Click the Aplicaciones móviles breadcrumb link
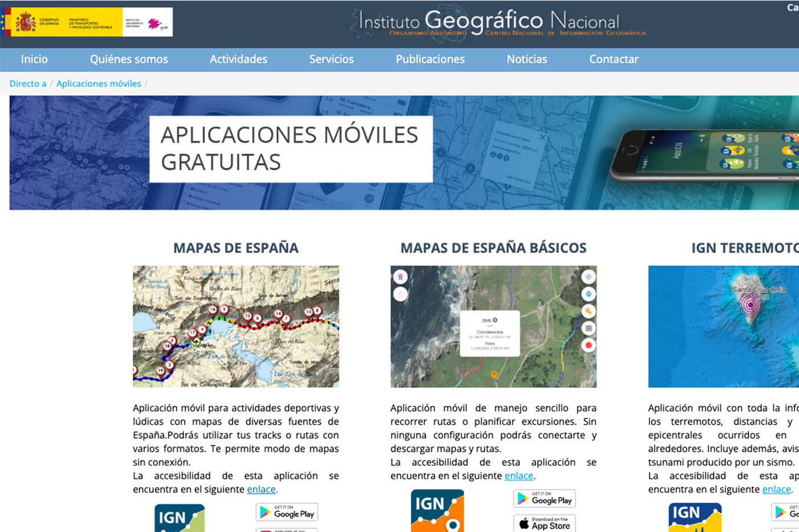Image resolution: width=799 pixels, height=532 pixels. tap(98, 83)
